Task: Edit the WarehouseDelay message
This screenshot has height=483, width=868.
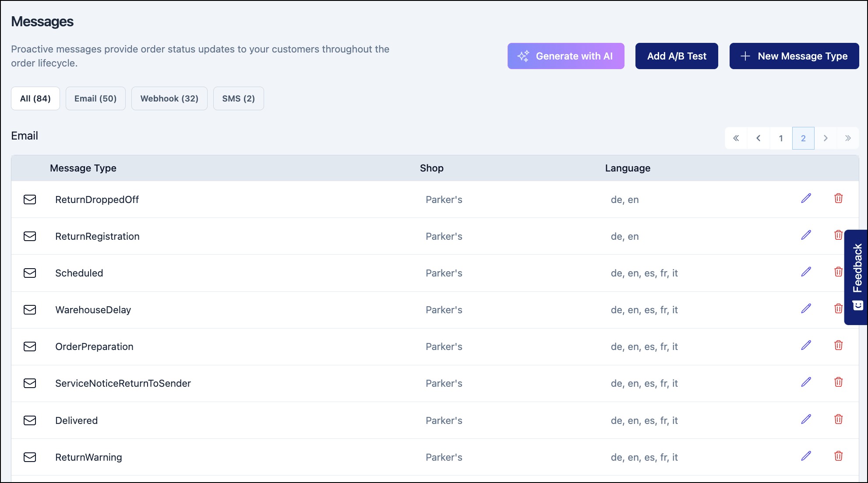Action: [806, 309]
